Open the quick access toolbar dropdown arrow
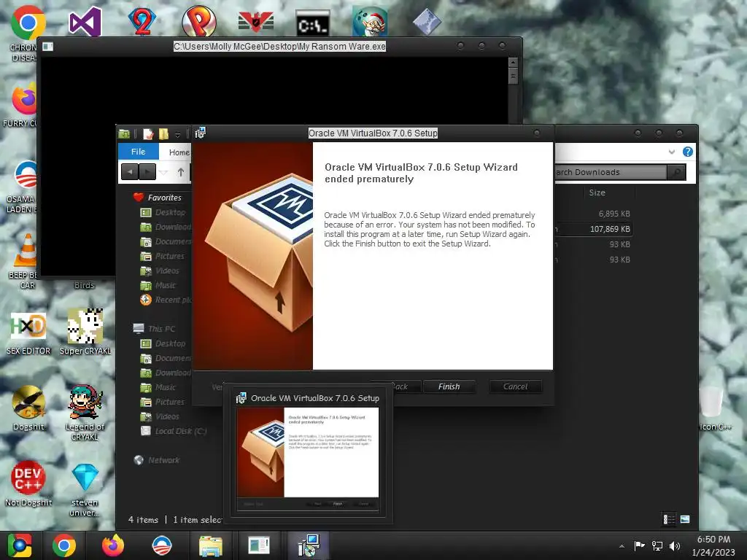Viewport: 747px width, 560px height. tap(177, 135)
